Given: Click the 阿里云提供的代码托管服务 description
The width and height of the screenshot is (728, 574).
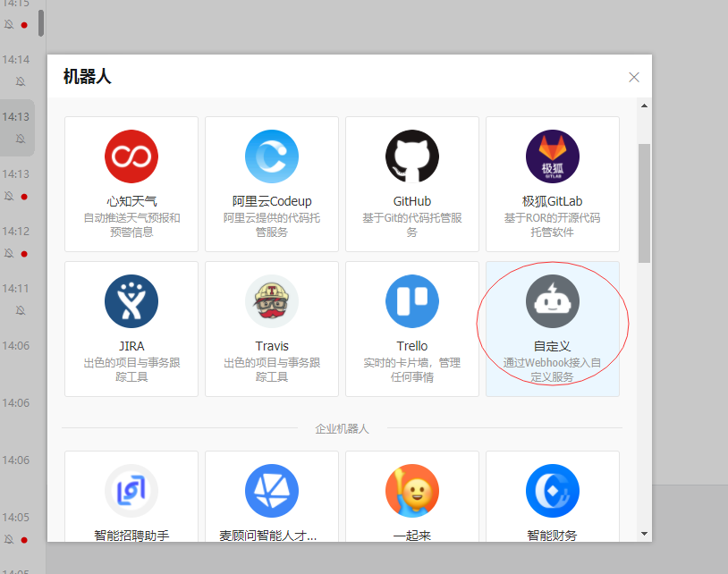Looking at the screenshot, I should point(272,225).
